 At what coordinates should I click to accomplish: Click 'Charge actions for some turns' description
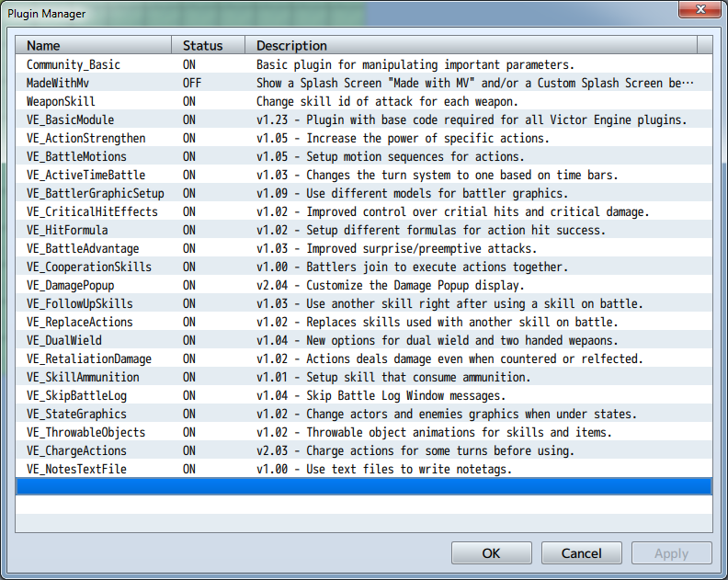(415, 451)
